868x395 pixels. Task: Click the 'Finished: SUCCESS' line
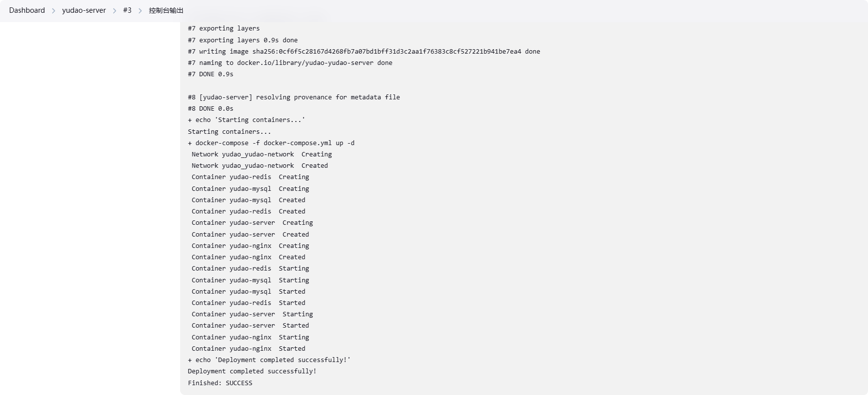tap(220, 383)
